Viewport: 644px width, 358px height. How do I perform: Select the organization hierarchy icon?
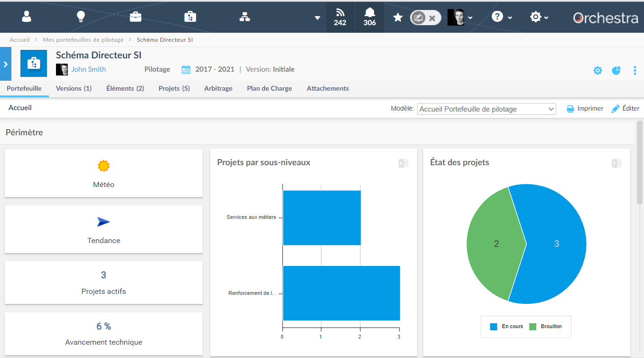tap(244, 16)
